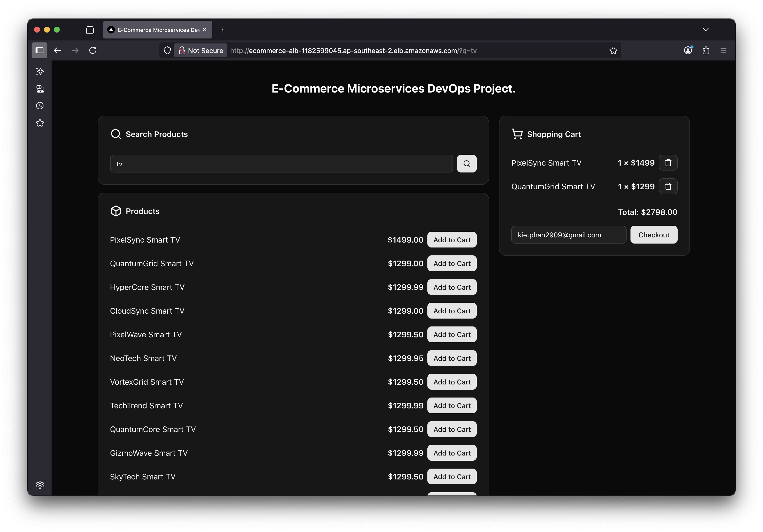Bookmark this page with star icon
This screenshot has width=763, height=532.
click(613, 51)
